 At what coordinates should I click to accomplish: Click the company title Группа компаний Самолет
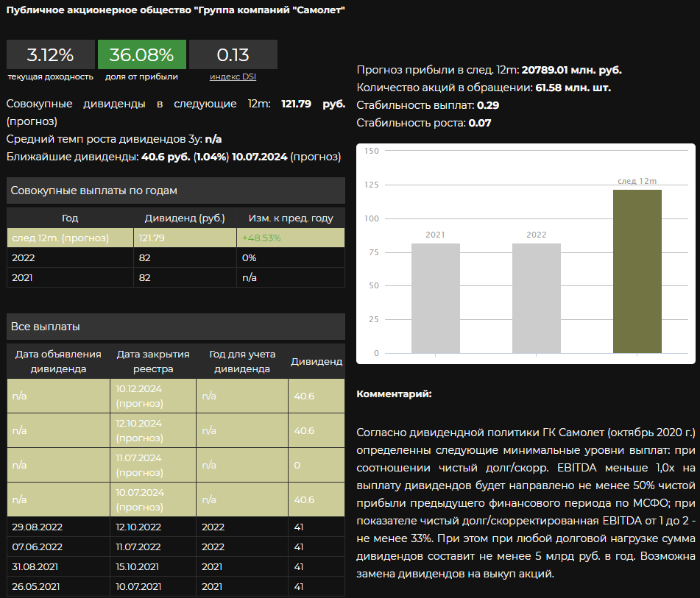click(x=175, y=10)
